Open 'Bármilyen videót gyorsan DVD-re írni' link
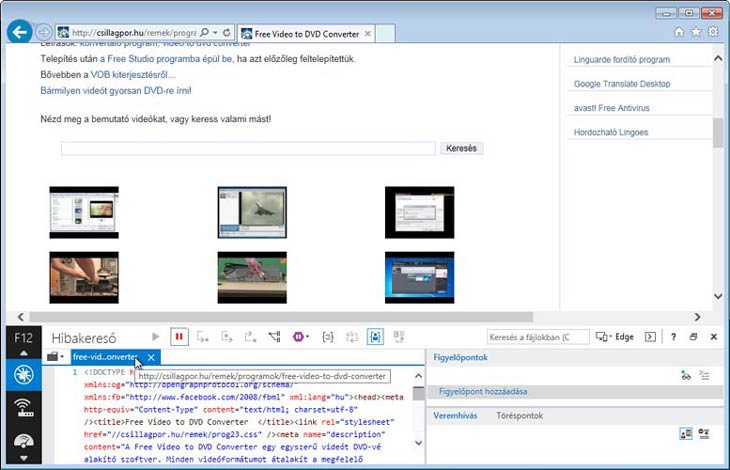 [x=116, y=91]
